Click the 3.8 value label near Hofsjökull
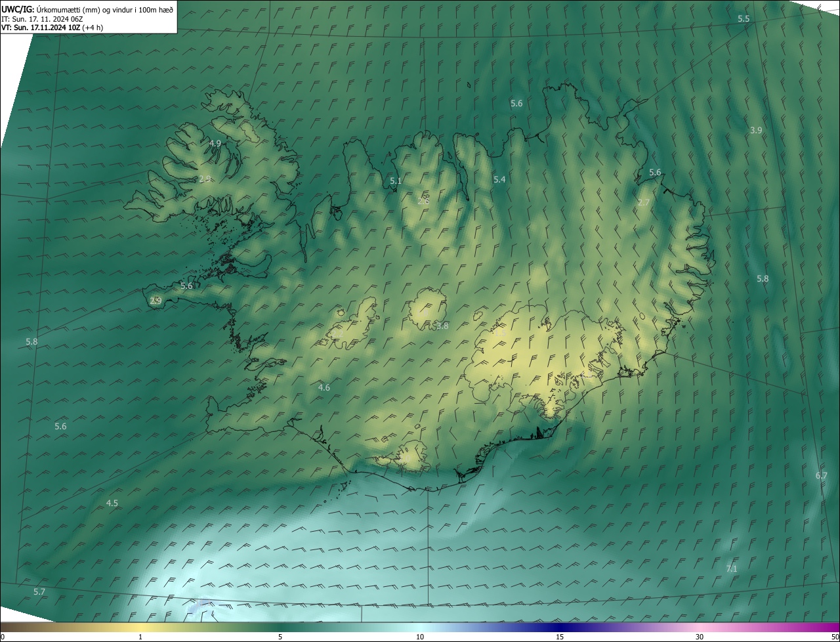This screenshot has height=642, width=840. (442, 326)
